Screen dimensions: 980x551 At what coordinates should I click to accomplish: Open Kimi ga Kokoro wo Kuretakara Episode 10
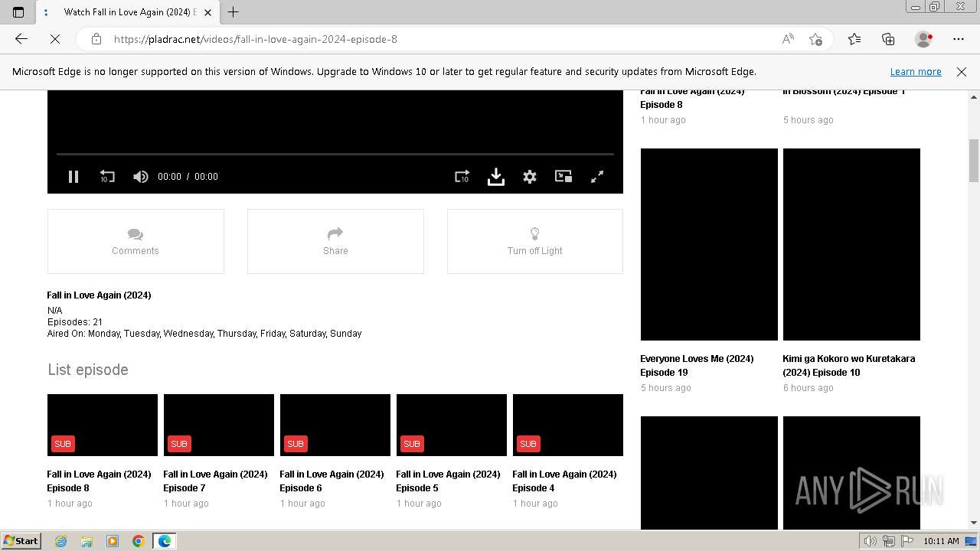coord(848,366)
